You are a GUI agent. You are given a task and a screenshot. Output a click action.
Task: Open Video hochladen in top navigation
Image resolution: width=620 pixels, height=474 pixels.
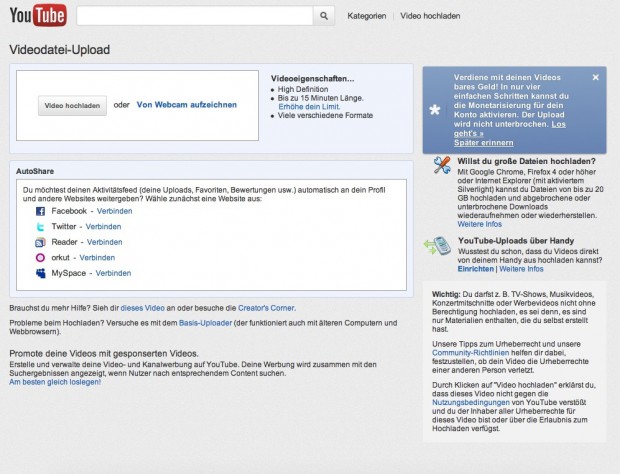(x=430, y=16)
